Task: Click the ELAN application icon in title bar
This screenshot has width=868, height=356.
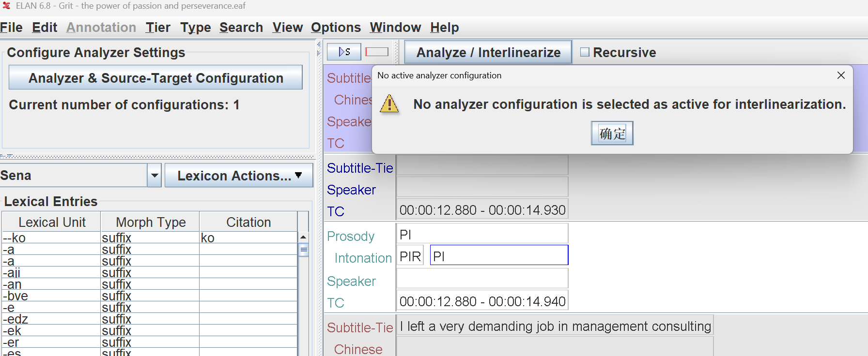Action: [6, 6]
